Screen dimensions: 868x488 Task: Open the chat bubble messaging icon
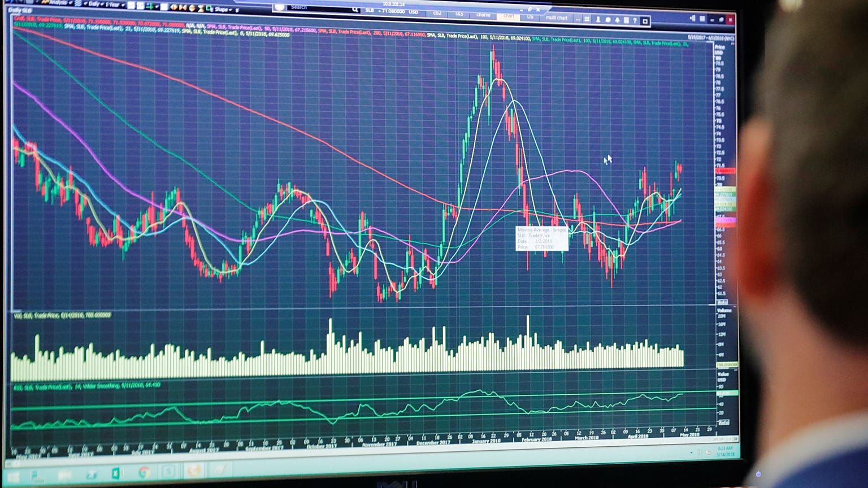click(x=608, y=20)
